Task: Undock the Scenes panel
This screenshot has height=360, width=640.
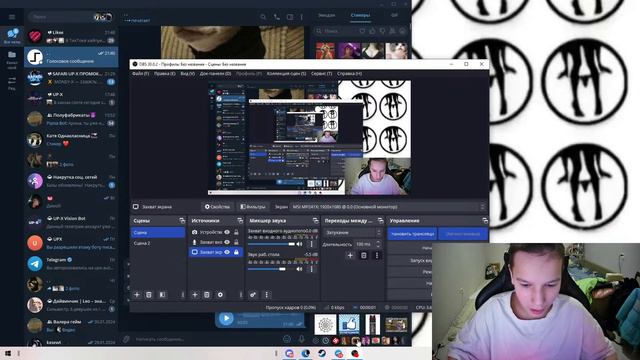Action: coord(182,220)
